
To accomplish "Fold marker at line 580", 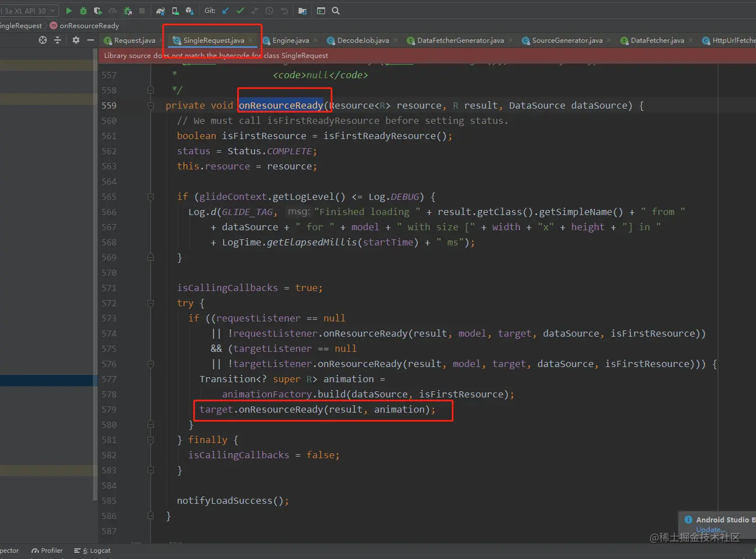I will pos(150,424).
